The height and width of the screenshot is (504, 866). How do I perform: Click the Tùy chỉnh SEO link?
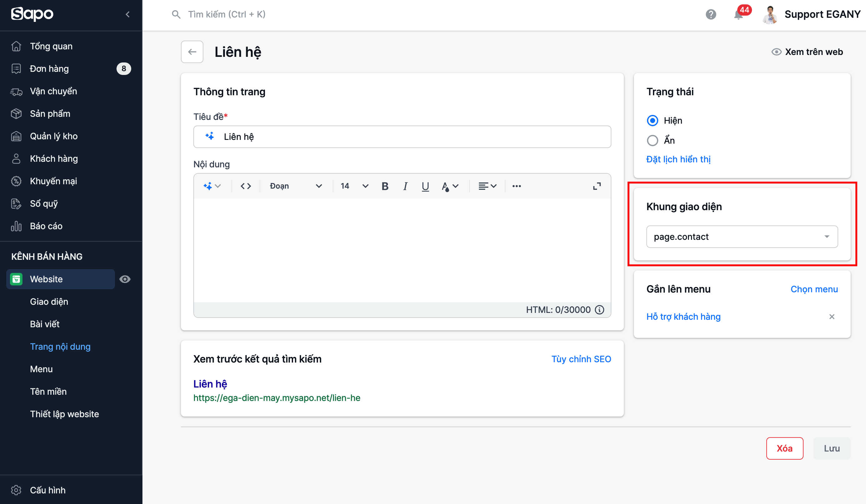click(x=581, y=359)
